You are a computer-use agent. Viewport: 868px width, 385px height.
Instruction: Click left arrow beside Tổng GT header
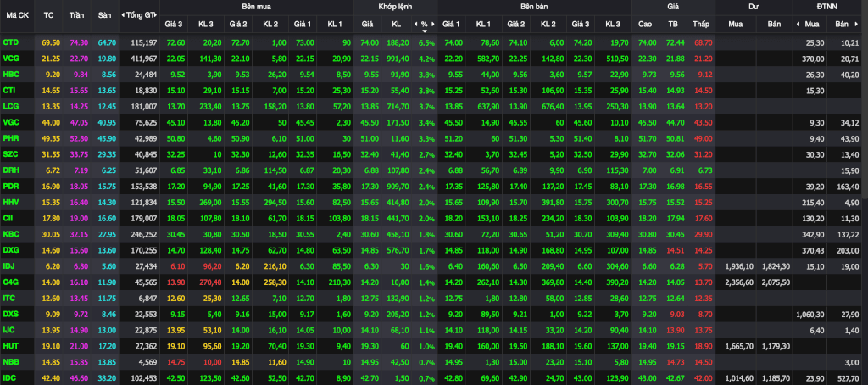122,15
